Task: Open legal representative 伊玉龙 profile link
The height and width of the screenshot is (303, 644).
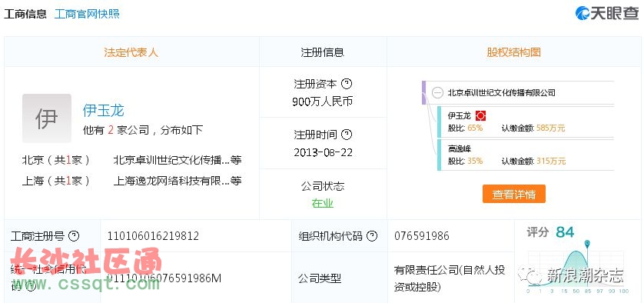Action: [x=103, y=110]
